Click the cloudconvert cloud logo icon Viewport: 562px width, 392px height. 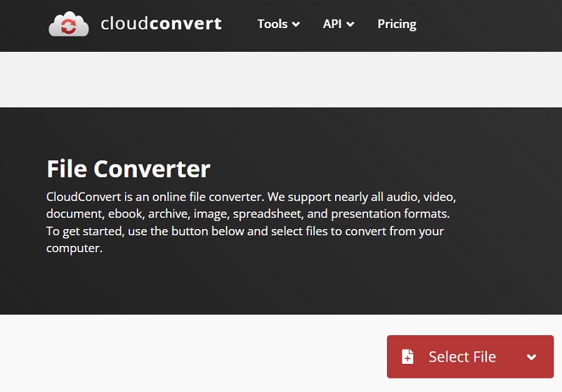(68, 24)
